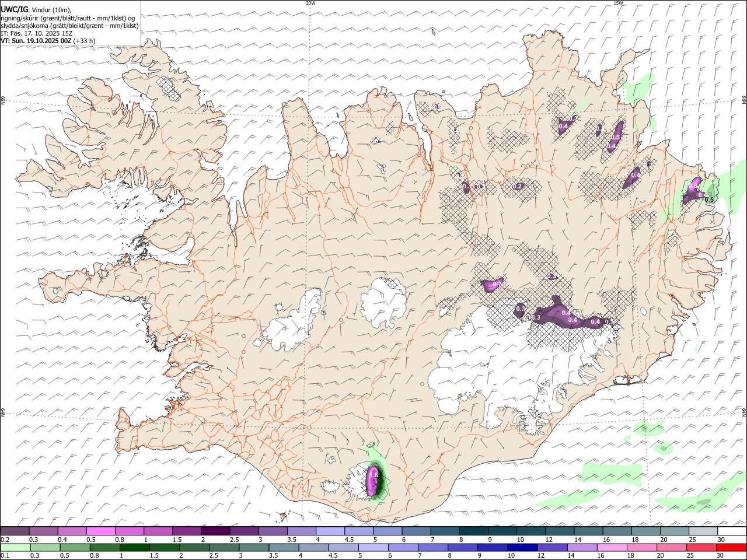The width and height of the screenshot is (747, 560).
Task: Select the 12 blue-violet swatch, lower legend row
Action: point(552,547)
